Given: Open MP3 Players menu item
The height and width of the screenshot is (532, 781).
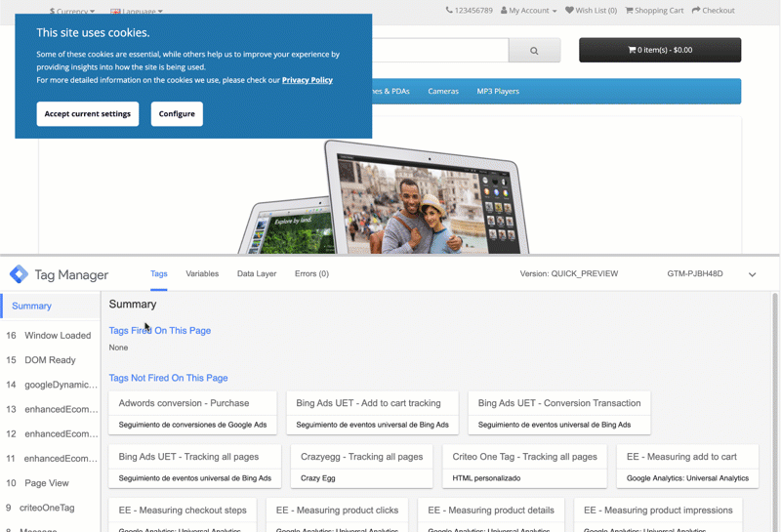Looking at the screenshot, I should [498, 91].
